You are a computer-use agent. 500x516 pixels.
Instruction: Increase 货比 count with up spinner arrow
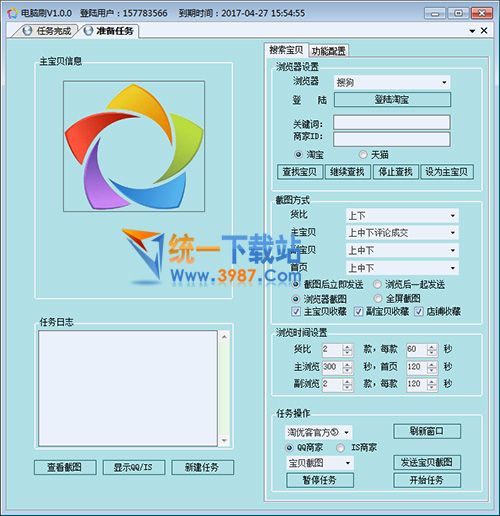click(347, 347)
